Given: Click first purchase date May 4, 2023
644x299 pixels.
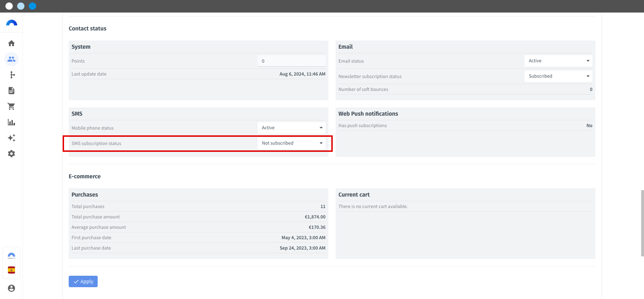Looking at the screenshot, I should coord(303,238).
